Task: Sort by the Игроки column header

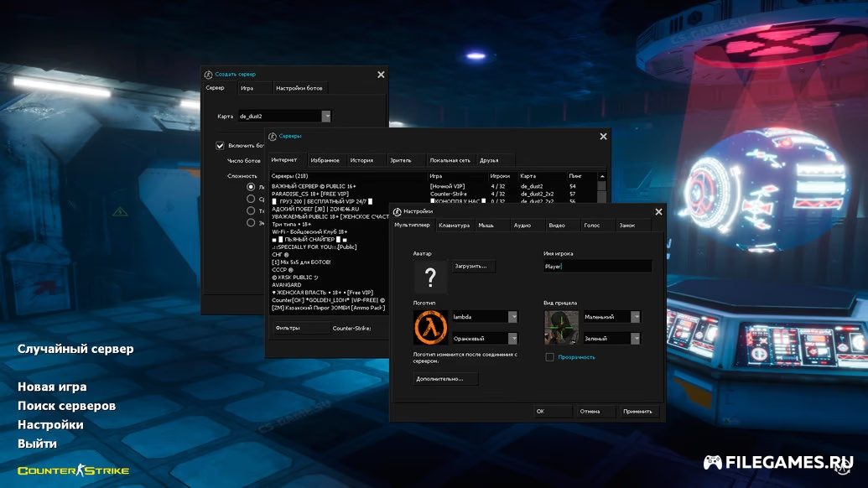Action: pyautogui.click(x=502, y=176)
